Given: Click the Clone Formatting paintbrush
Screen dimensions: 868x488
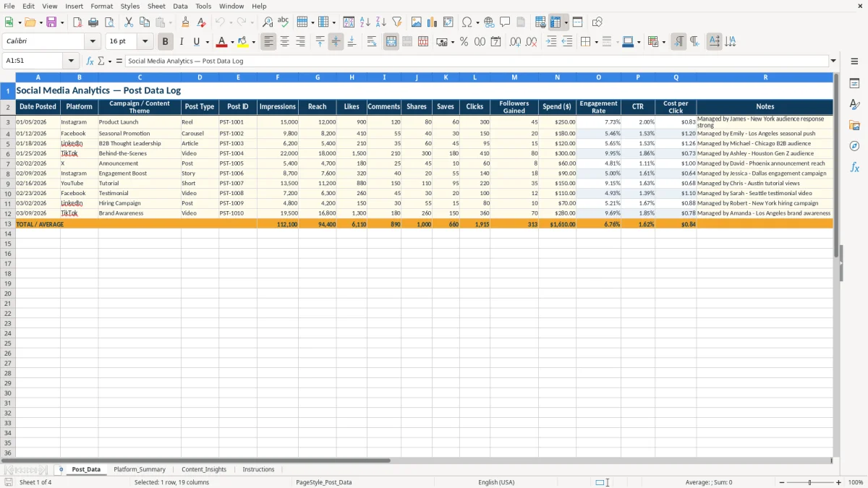Looking at the screenshot, I should click(x=185, y=22).
